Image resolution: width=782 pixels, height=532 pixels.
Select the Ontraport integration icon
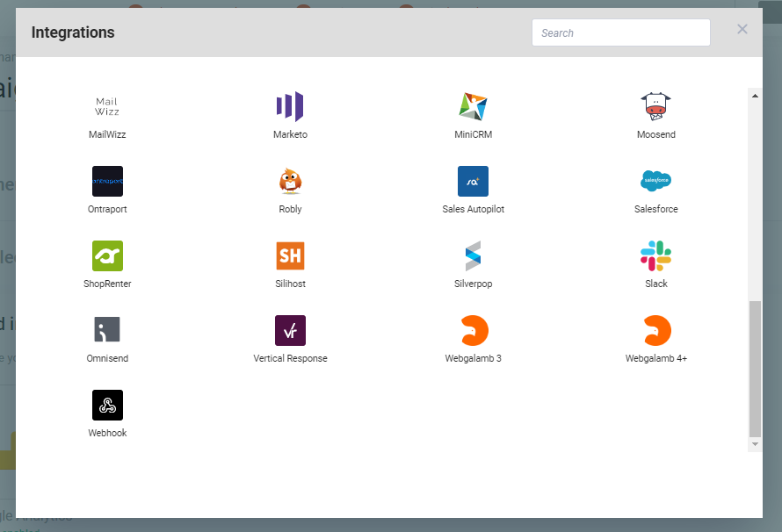107,182
